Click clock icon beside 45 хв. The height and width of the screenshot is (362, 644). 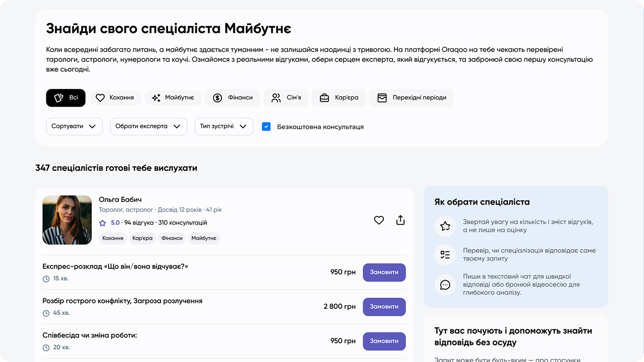[46, 313]
